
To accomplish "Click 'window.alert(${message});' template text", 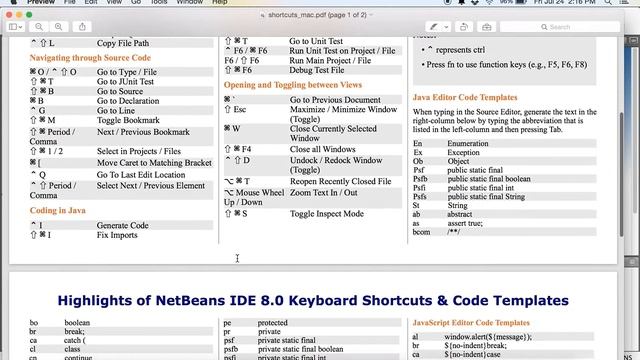I will (488, 337).
